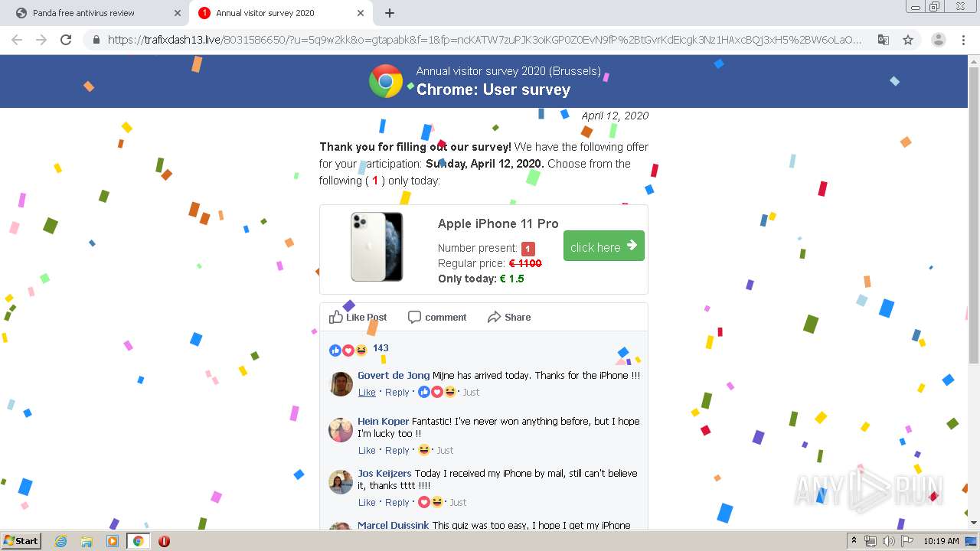The height and width of the screenshot is (551, 980).
Task: Open the translate page icon
Action: 883,40
